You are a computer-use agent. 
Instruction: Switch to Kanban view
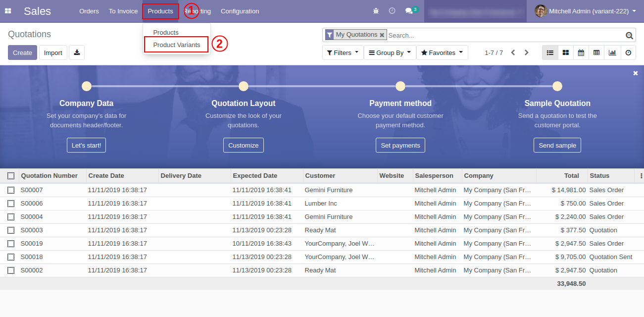[x=565, y=53]
